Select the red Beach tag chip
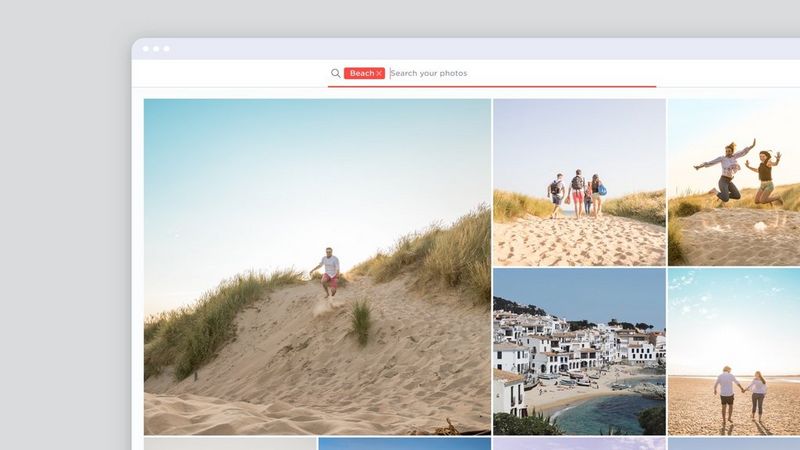This screenshot has width=800, height=450. point(364,73)
